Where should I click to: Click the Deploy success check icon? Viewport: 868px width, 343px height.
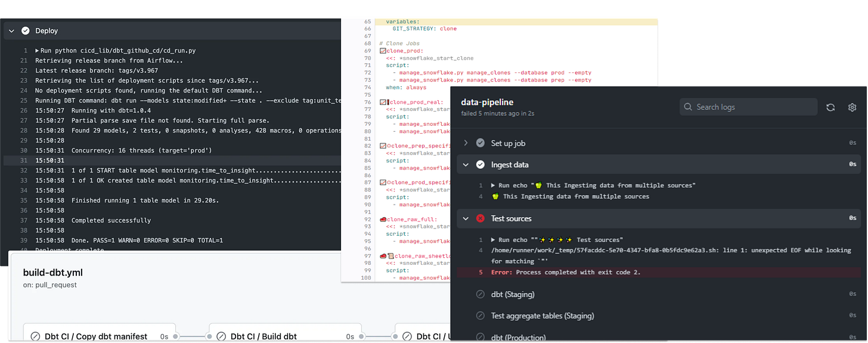pos(26,30)
